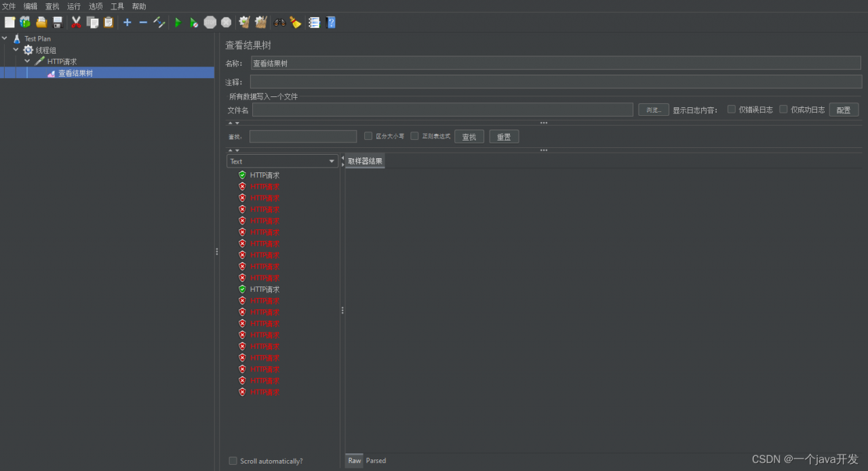Click the 重置 button

click(504, 136)
